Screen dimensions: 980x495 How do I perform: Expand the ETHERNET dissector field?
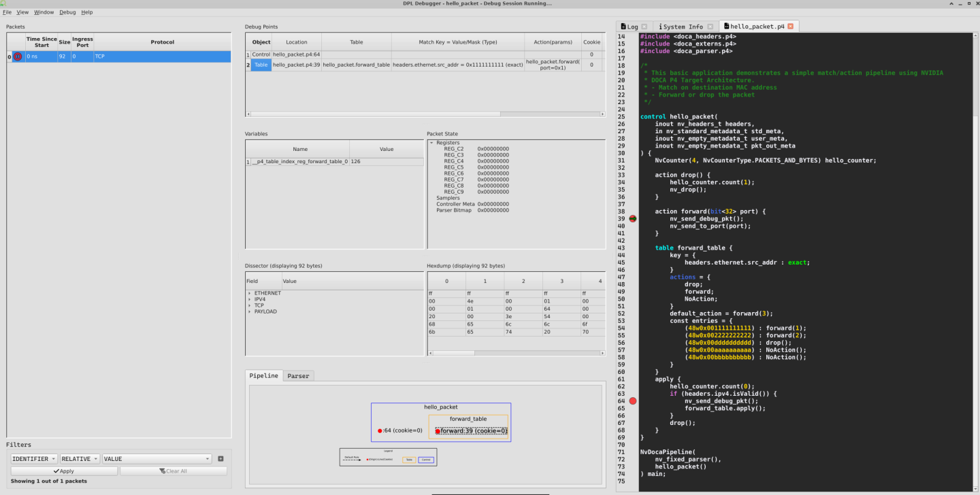point(250,293)
